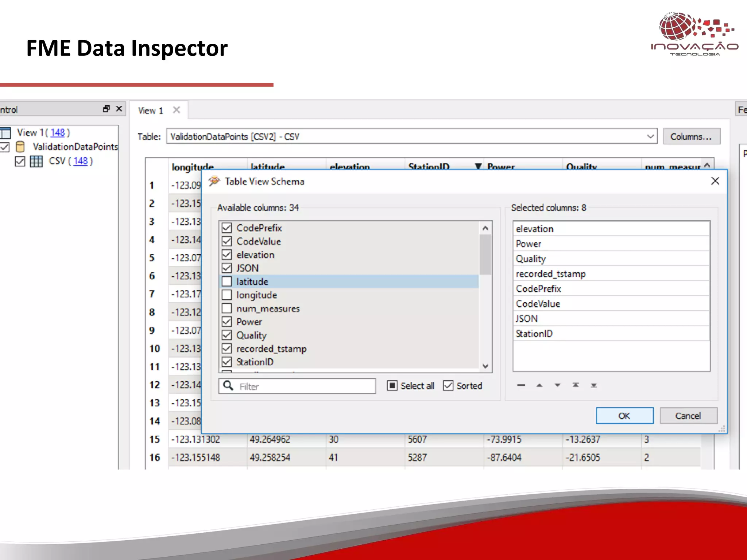
Task: Select Power in Selected columns
Action: [x=611, y=244]
